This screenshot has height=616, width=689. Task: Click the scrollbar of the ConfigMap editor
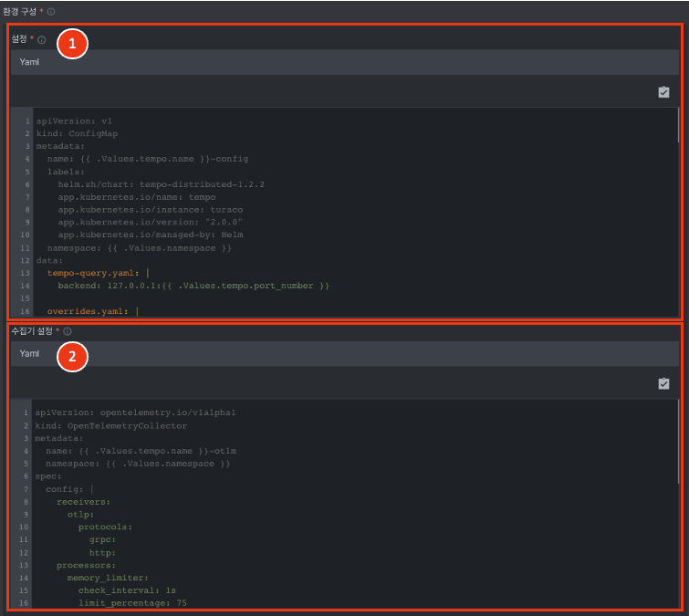point(678,126)
